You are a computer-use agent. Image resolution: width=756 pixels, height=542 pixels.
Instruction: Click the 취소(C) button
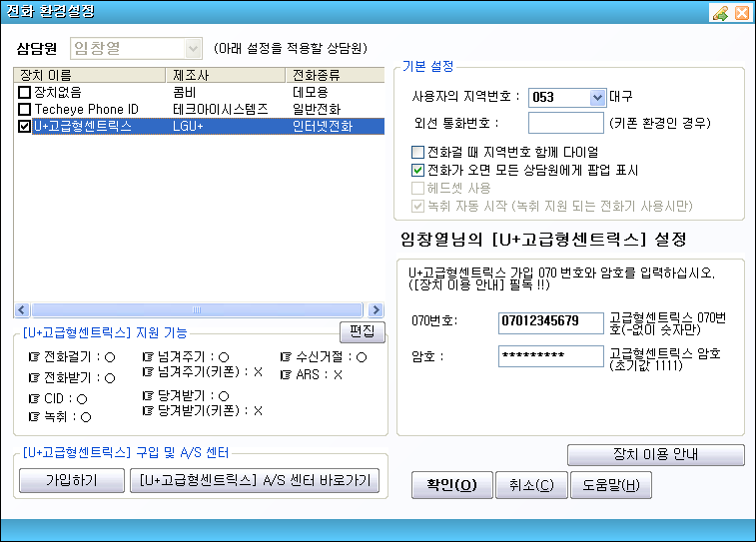tap(531, 485)
